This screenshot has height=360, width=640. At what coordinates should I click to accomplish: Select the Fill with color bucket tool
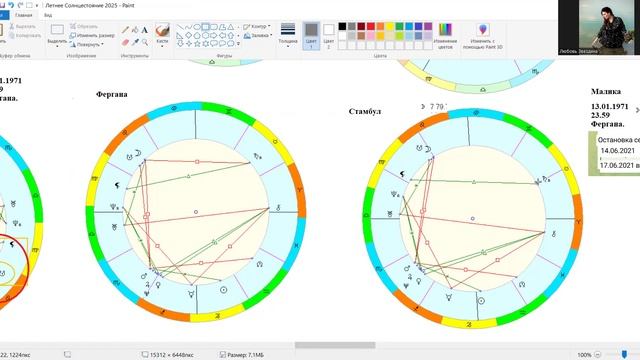pos(135,30)
